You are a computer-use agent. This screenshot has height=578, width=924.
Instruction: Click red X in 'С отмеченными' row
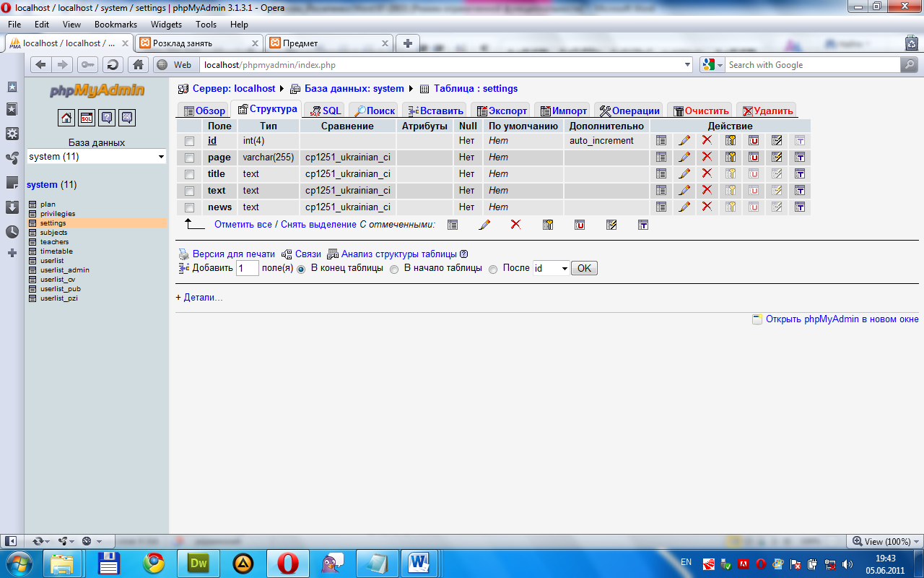(515, 224)
